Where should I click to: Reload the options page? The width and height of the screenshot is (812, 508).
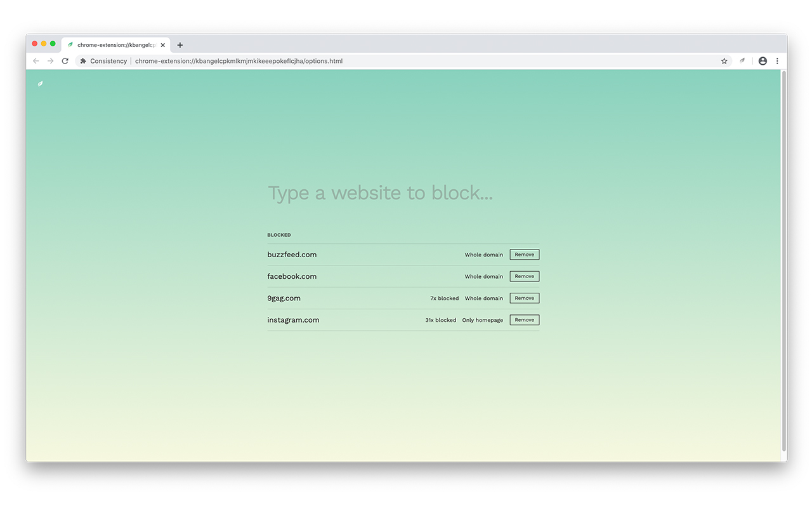(x=65, y=61)
